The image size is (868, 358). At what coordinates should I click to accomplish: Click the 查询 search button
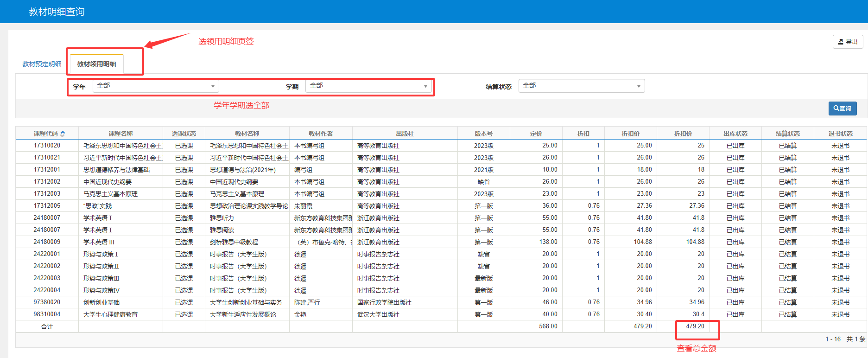[x=842, y=109]
